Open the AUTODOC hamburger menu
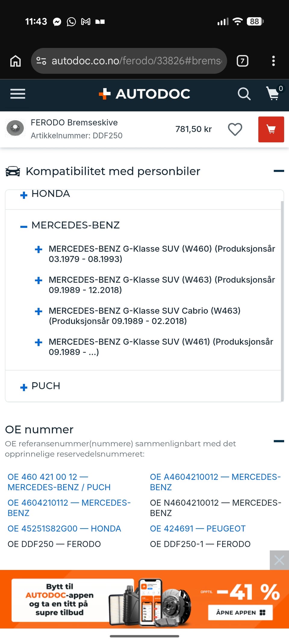289x644 pixels. click(17, 94)
